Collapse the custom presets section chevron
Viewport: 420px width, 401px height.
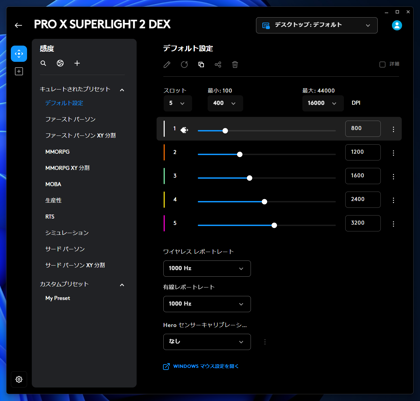coord(122,285)
